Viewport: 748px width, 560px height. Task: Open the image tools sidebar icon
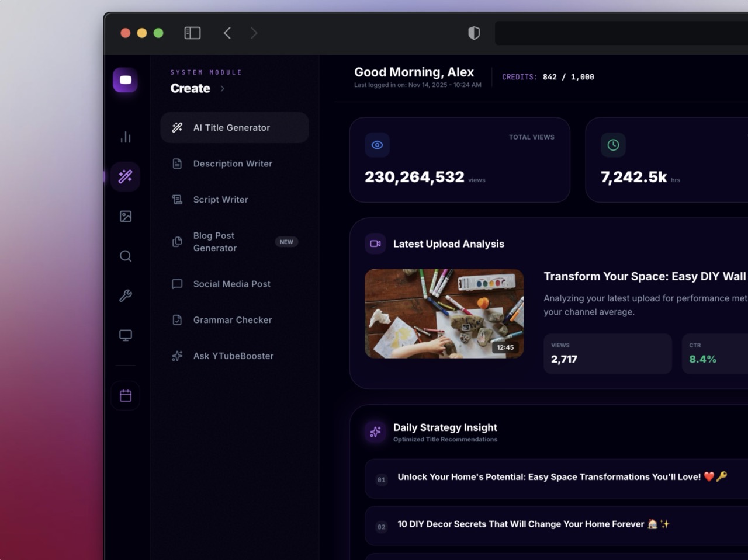click(x=126, y=216)
